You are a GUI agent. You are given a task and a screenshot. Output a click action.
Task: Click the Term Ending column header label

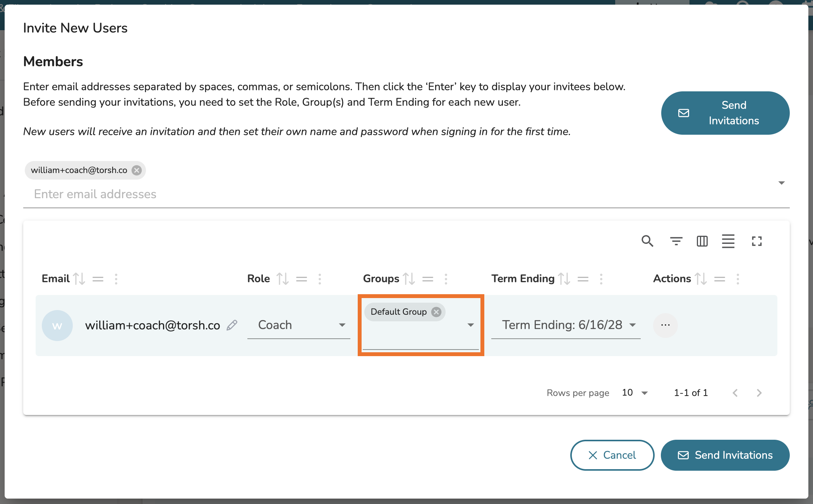[523, 279]
